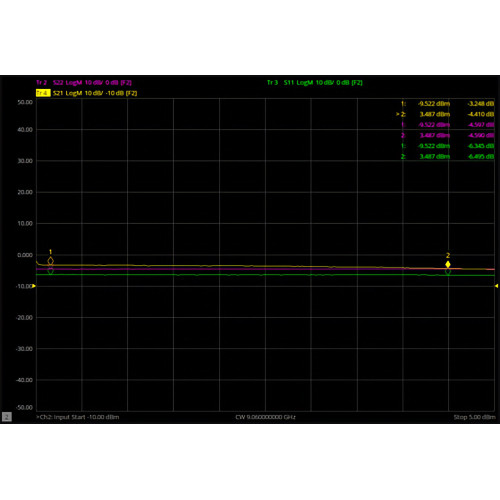Click the -10.00 reference Y-axis label
The width and height of the screenshot is (500, 500).
click(x=24, y=286)
